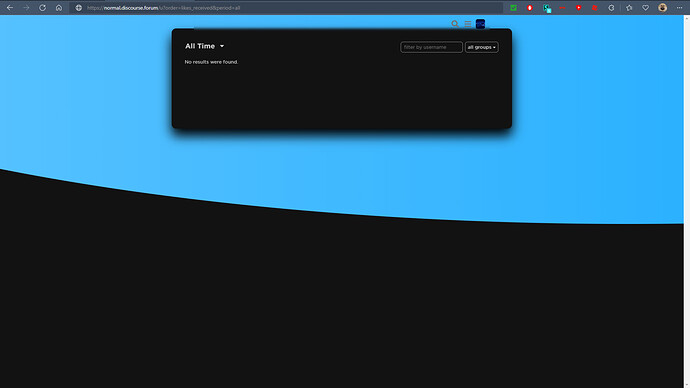Expand the All Time period dropdown

[x=205, y=46]
